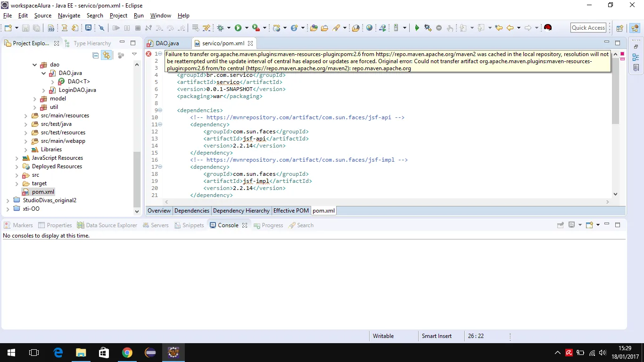The image size is (644, 362).
Task: Close the servico/pom.xml editor tab
Action: pos(250,43)
